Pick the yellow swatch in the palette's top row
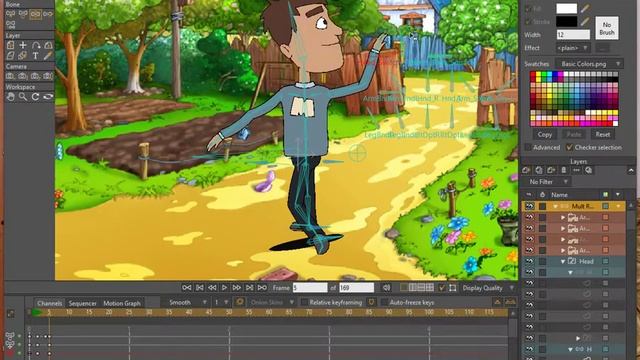The image size is (640, 360). click(538, 75)
